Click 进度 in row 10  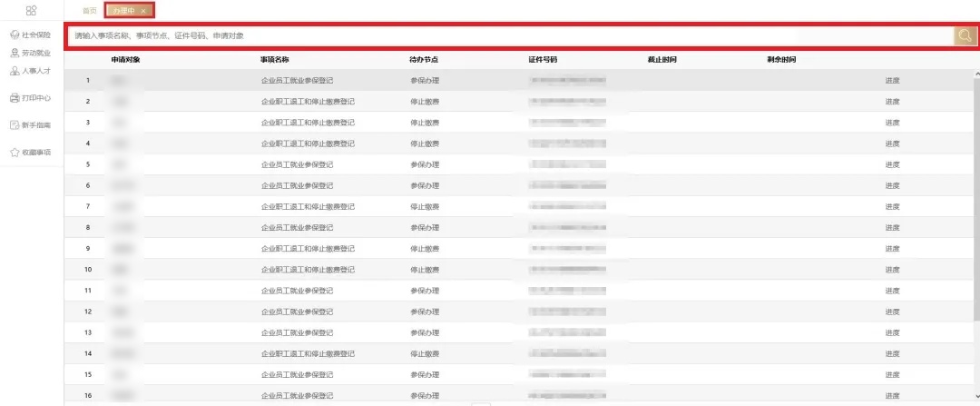point(892,270)
